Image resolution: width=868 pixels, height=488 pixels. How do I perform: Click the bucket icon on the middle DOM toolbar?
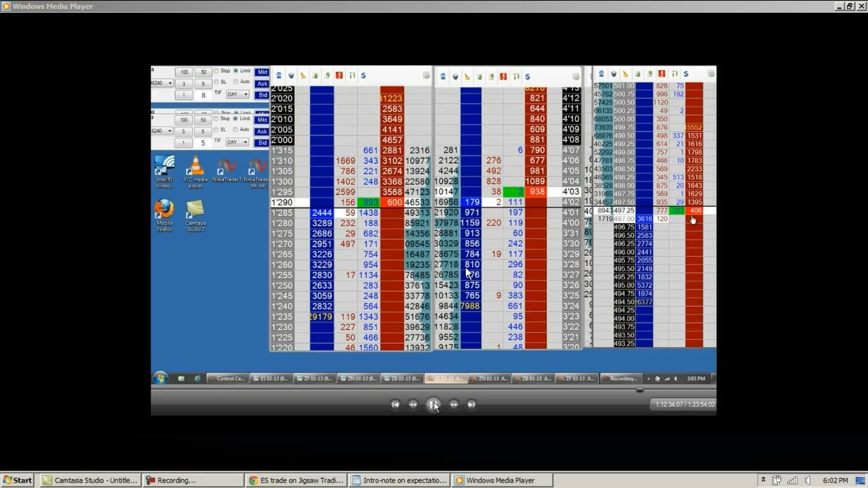click(455, 77)
